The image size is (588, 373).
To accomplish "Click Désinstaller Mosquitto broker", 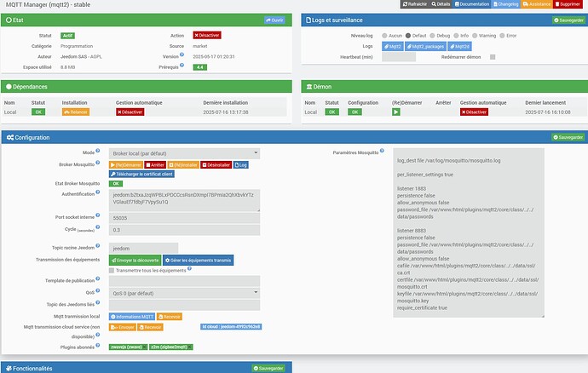I will click(216, 165).
